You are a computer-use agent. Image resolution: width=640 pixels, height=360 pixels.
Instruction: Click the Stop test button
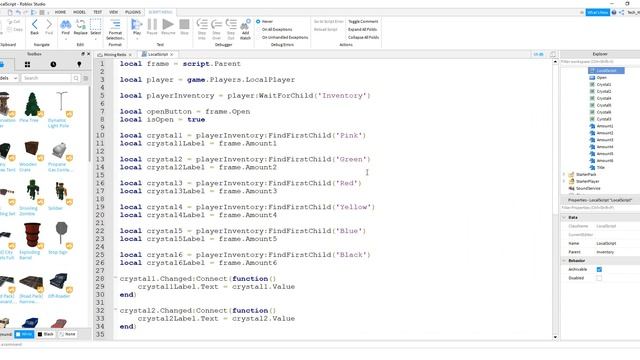pyautogui.click(x=184, y=27)
